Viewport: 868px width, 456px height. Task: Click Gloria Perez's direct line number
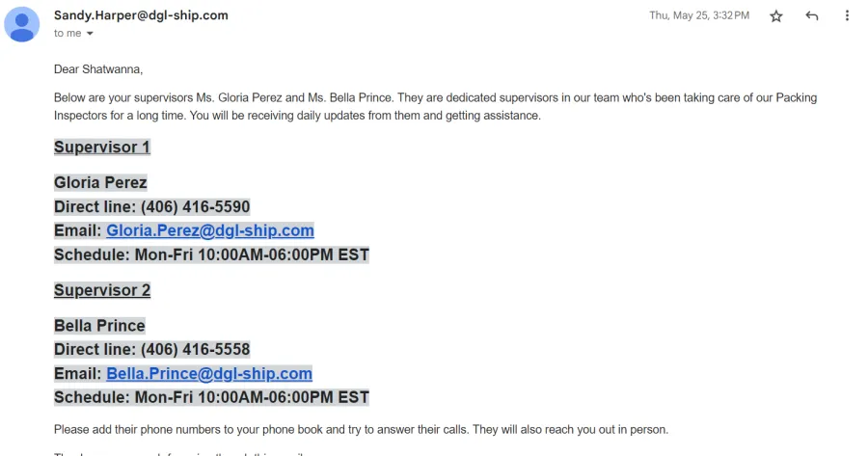coord(196,207)
